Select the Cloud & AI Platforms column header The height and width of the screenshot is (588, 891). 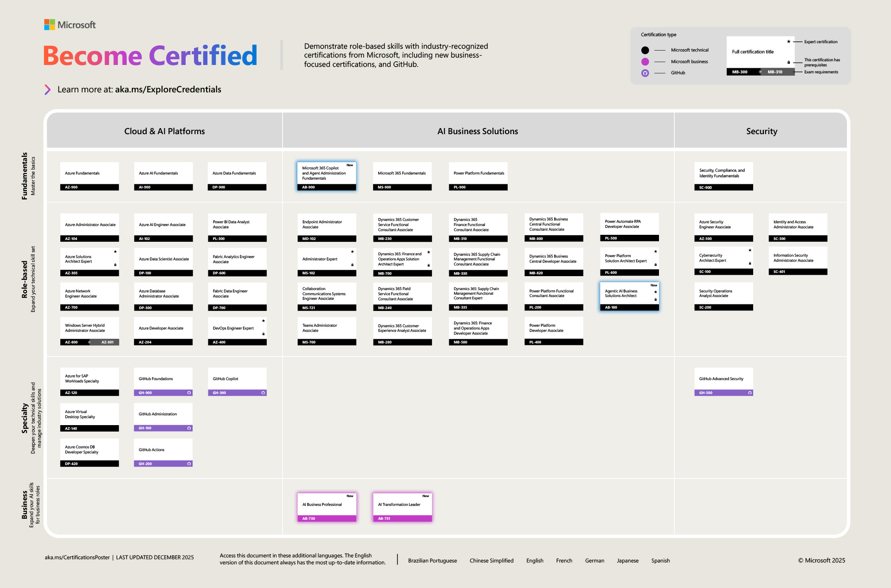(x=164, y=131)
